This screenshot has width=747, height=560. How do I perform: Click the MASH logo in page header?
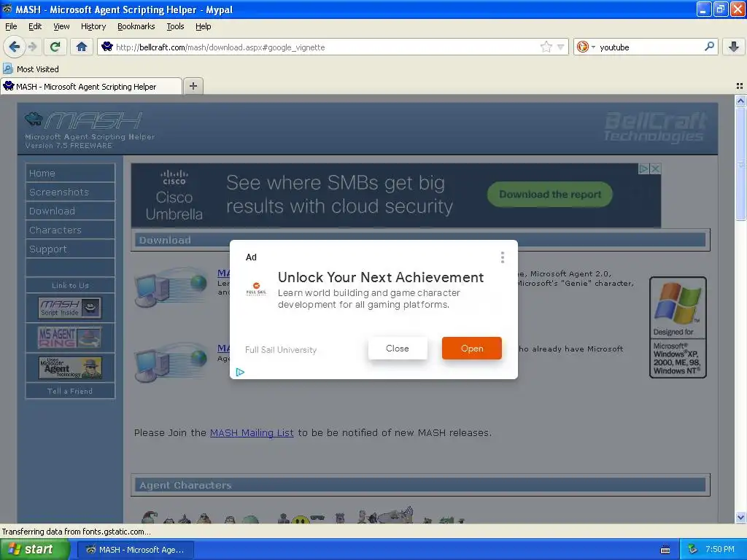click(84, 120)
